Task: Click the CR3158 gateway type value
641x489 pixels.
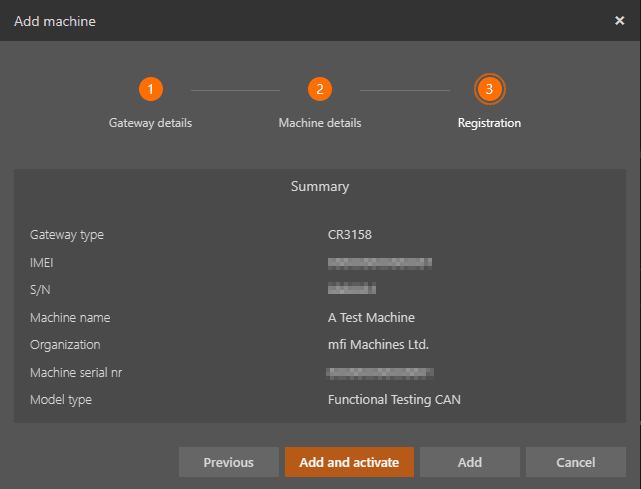Action: (349, 235)
